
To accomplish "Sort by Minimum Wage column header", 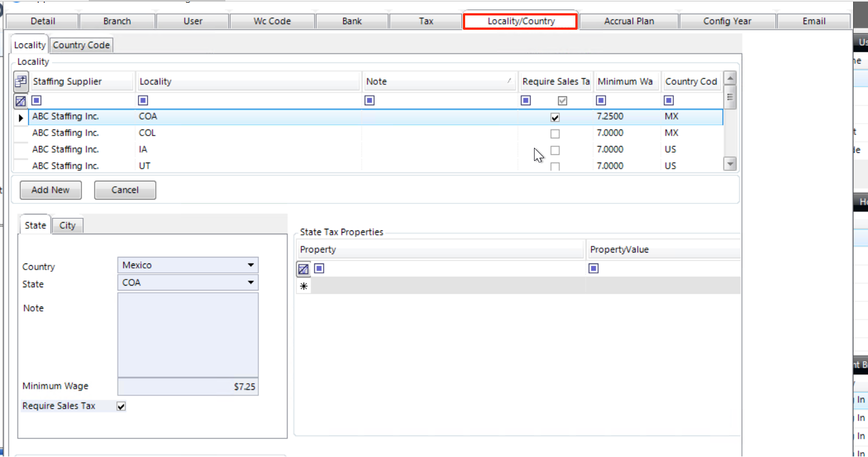I will [627, 82].
